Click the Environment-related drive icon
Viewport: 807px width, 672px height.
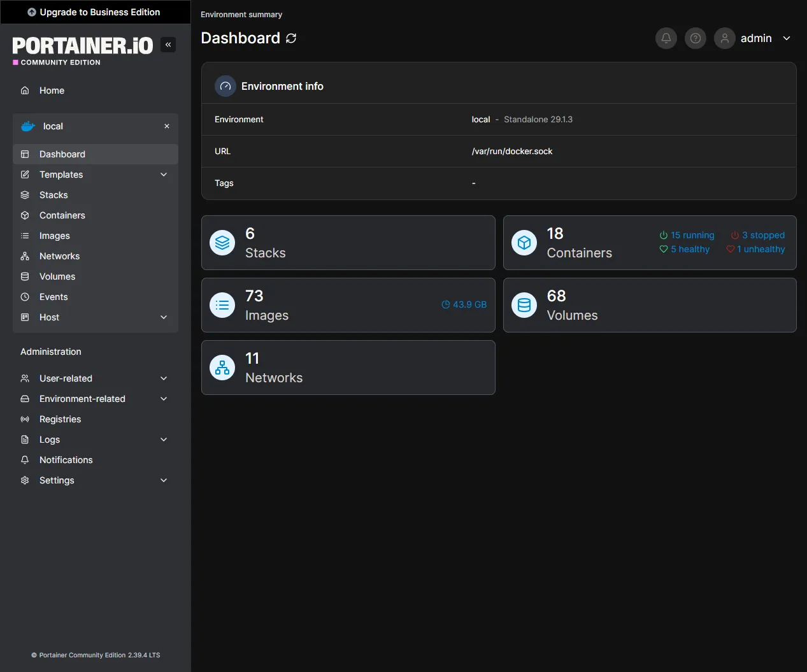click(x=25, y=399)
